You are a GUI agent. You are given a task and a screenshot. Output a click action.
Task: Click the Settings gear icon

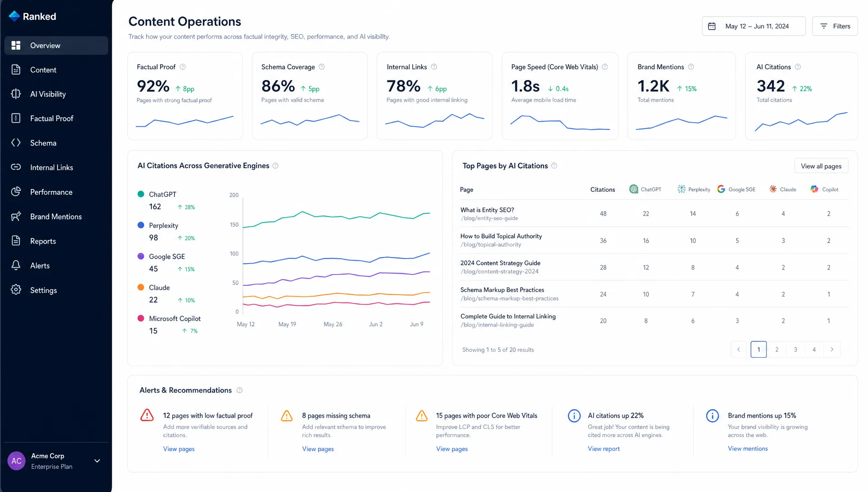coord(16,290)
